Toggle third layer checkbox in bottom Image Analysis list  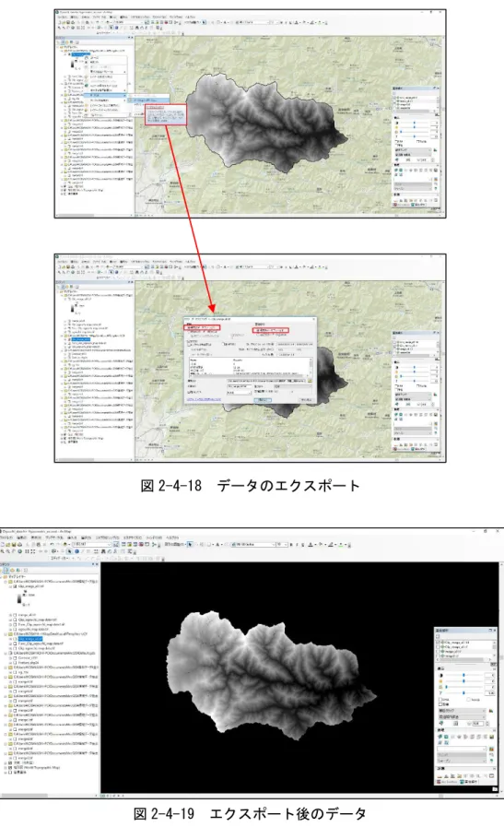point(437,652)
